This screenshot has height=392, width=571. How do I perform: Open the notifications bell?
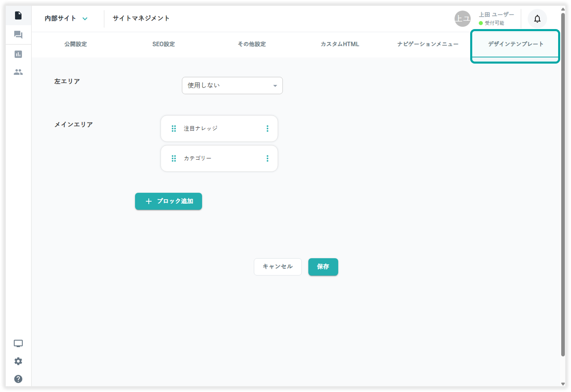point(537,19)
